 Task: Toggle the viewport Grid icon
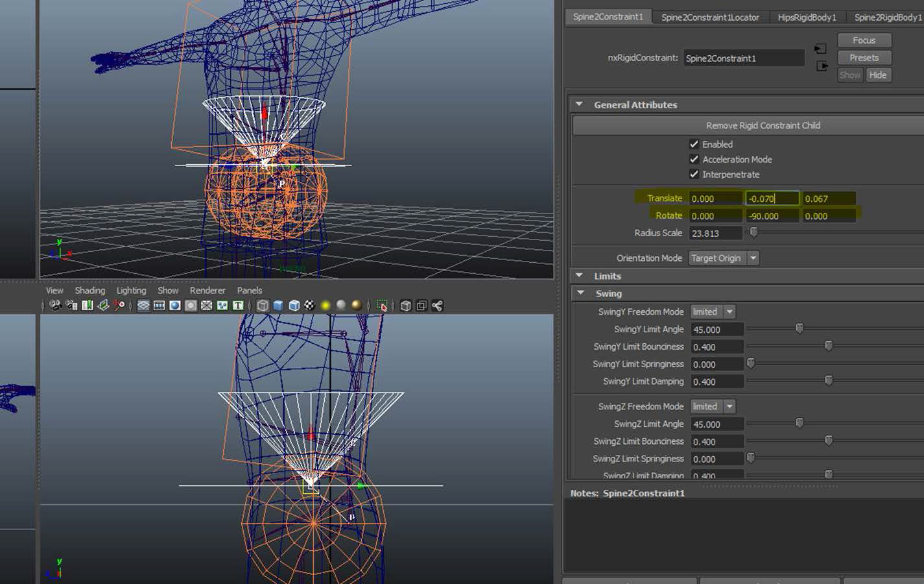(x=143, y=306)
